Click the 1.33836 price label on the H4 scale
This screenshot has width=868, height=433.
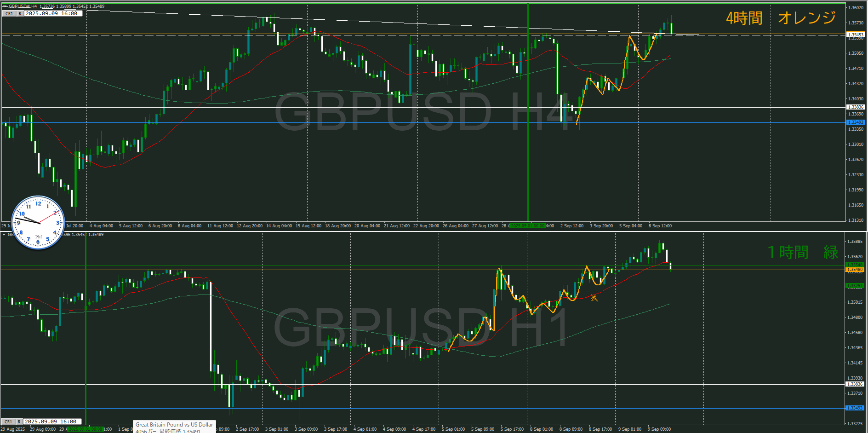pos(856,107)
